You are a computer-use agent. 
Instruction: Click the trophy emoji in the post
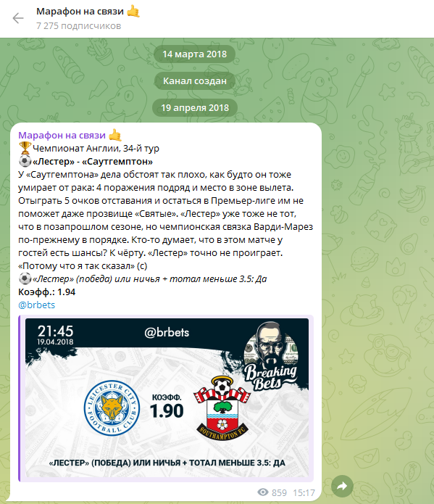pos(25,148)
